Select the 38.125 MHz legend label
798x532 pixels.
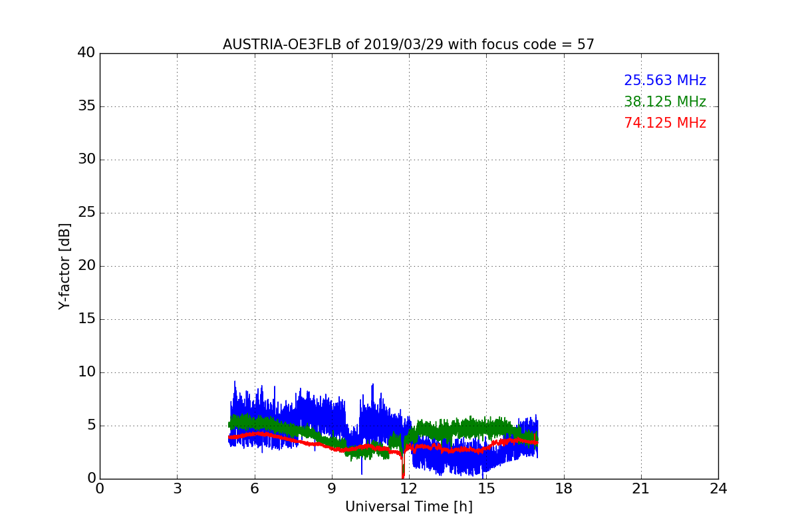[x=665, y=102]
